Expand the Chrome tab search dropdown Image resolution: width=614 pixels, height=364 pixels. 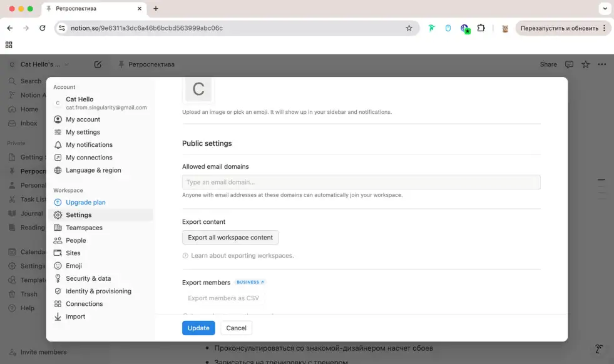604,9
